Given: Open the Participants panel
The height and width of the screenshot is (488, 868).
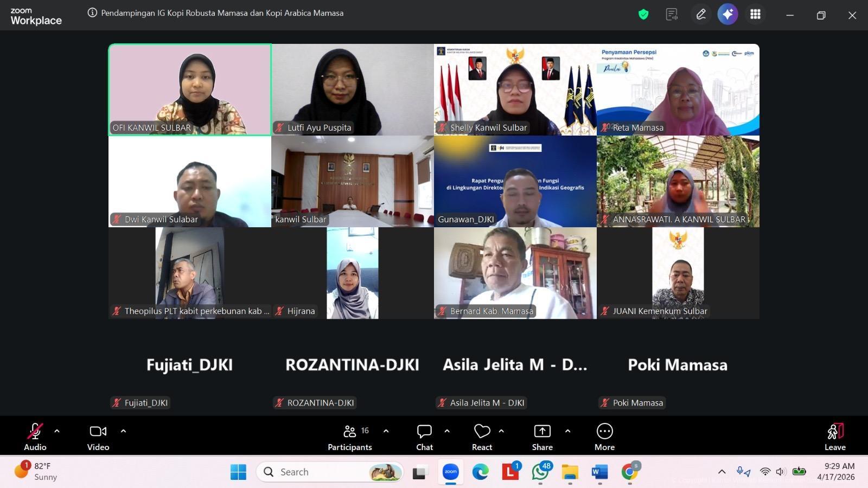Looking at the screenshot, I should tap(350, 436).
